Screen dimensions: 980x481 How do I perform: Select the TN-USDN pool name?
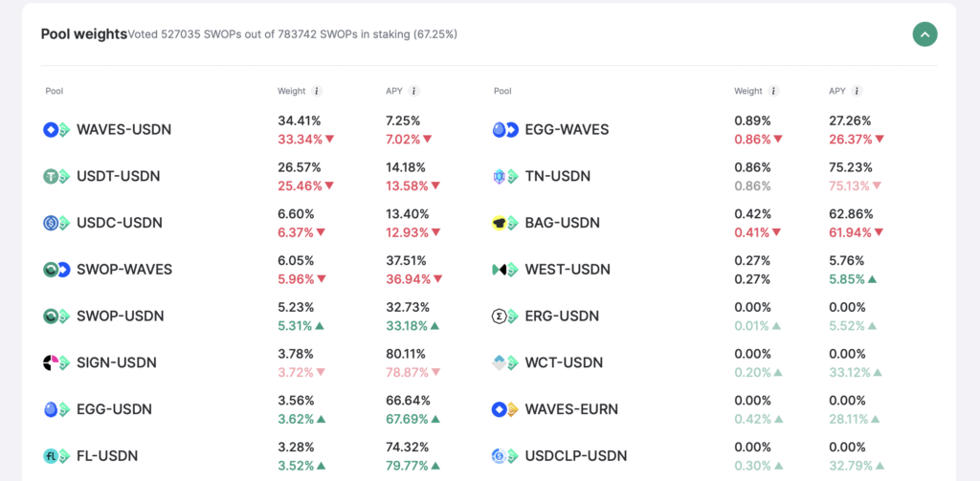click(558, 177)
